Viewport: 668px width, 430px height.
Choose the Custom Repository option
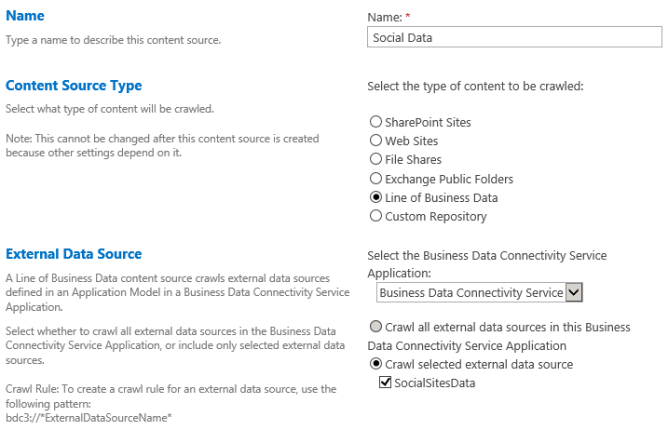[376, 216]
